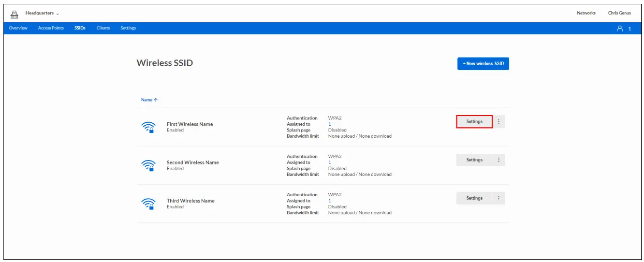Open Settings tab in blue navigation bar
The width and height of the screenshot is (644, 262).
click(x=128, y=28)
